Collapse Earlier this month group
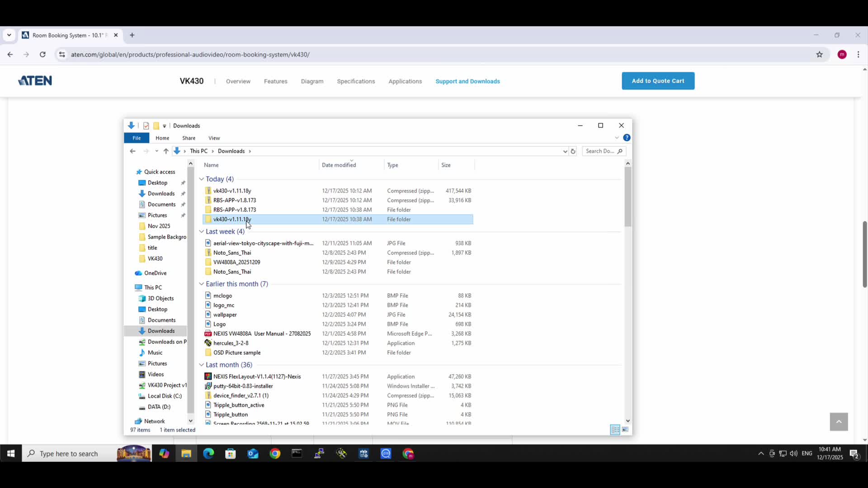 [x=202, y=284]
